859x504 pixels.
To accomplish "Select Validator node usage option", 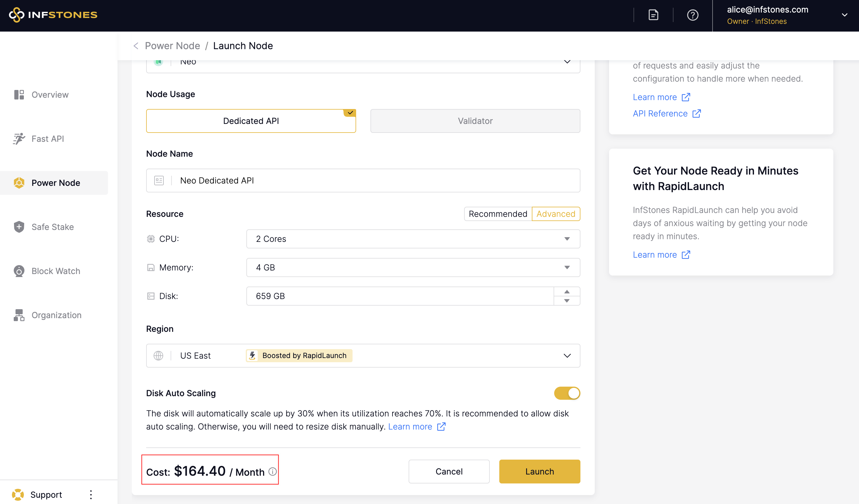I will tap(475, 121).
